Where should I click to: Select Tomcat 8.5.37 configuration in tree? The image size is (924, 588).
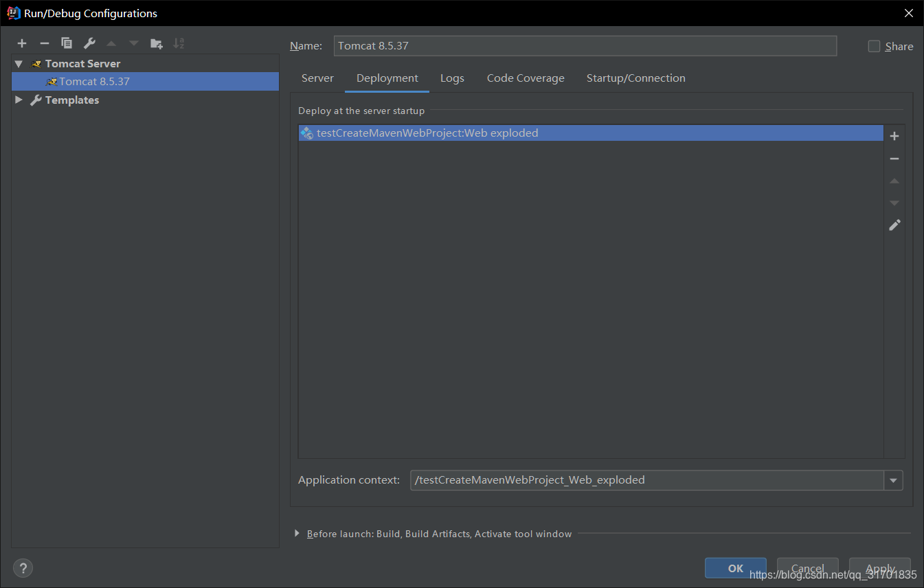146,82
